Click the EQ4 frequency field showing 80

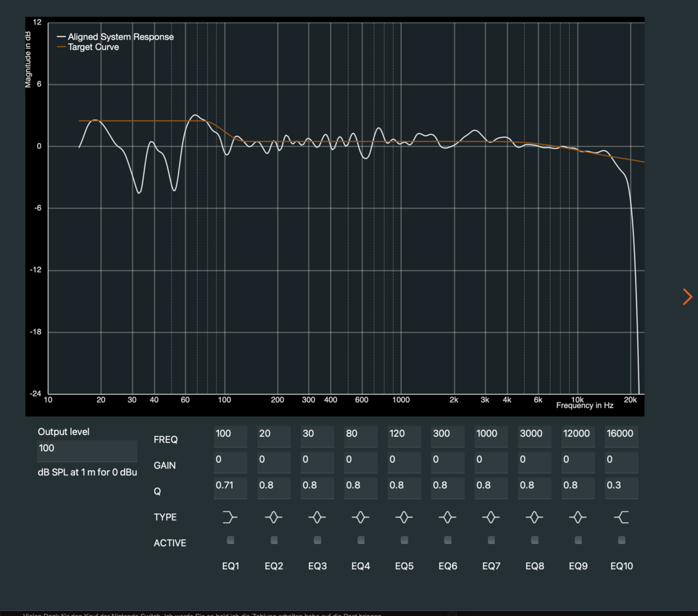(361, 436)
